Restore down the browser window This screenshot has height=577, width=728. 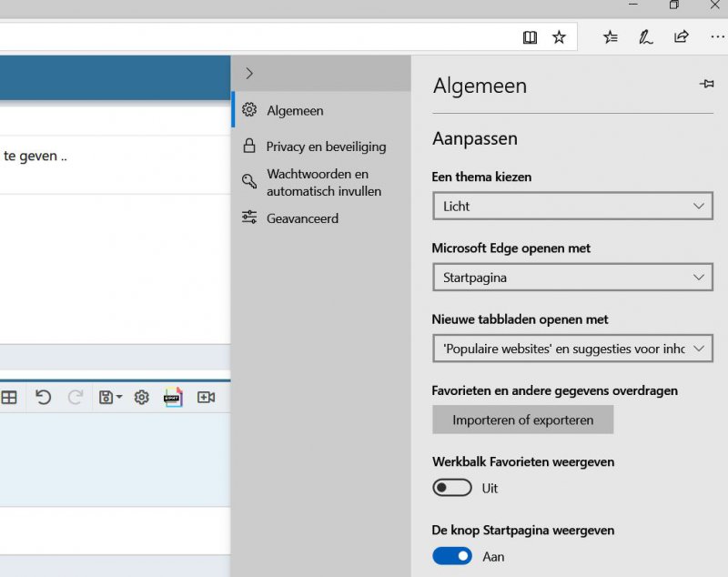(x=673, y=5)
